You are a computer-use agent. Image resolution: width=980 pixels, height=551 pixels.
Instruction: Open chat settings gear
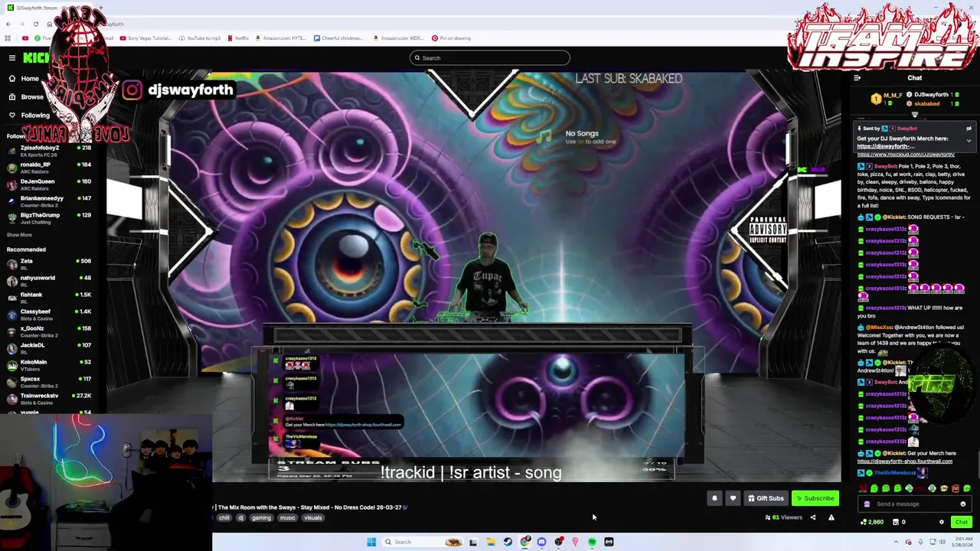[x=942, y=522]
